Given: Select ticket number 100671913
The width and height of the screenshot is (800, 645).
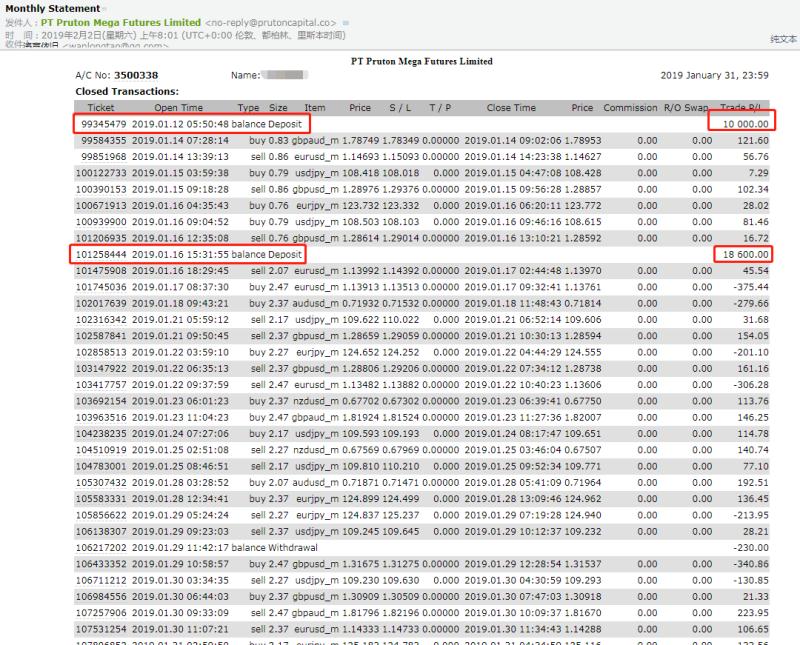Looking at the screenshot, I should (101, 206).
